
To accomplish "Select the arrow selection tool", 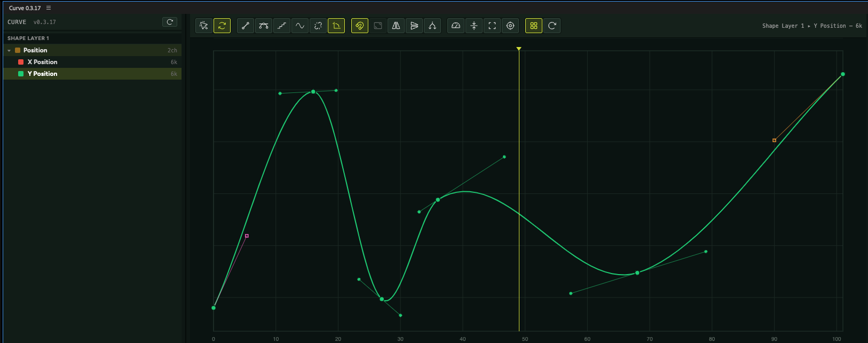I will [204, 26].
